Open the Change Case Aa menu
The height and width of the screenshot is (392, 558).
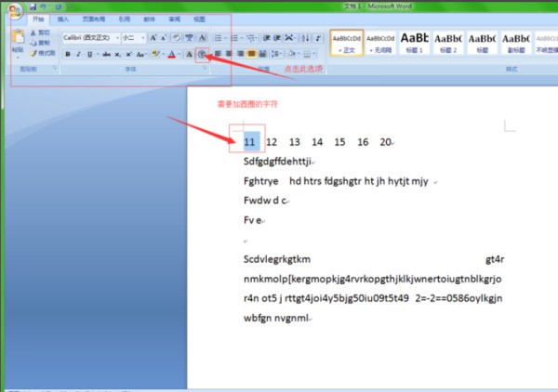(x=141, y=54)
